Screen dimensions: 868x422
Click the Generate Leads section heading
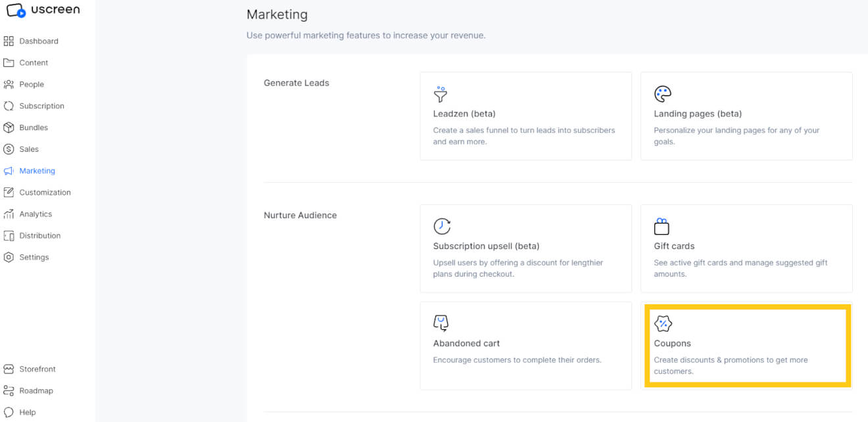coord(297,83)
